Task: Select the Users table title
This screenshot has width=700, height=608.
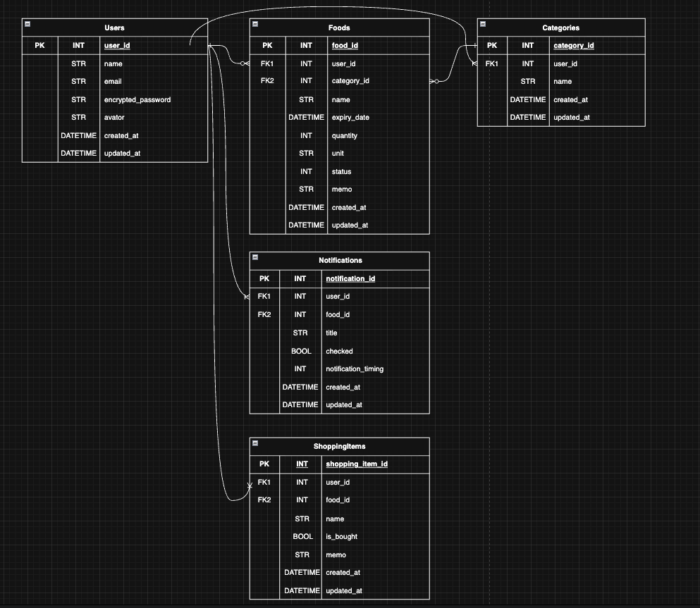Action: pyautogui.click(x=114, y=27)
